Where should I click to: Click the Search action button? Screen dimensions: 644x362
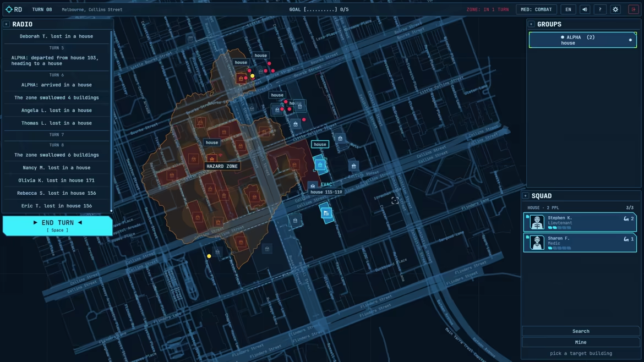[x=581, y=331]
